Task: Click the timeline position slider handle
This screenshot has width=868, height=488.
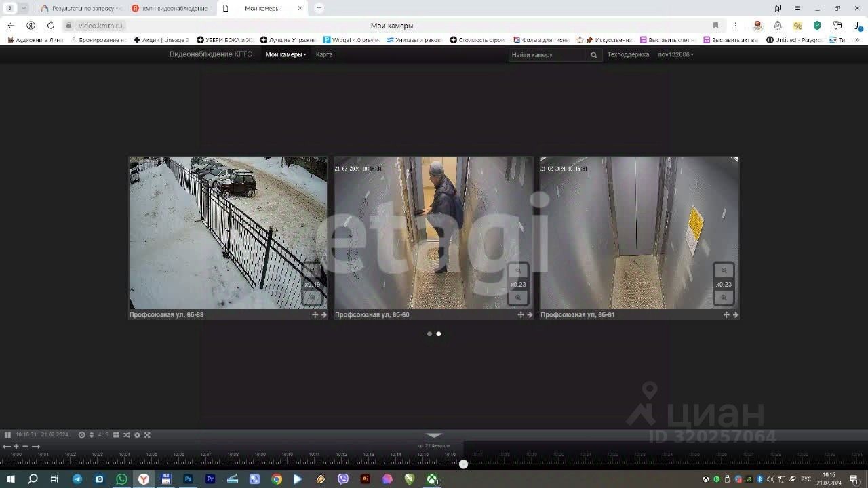Action: click(463, 464)
